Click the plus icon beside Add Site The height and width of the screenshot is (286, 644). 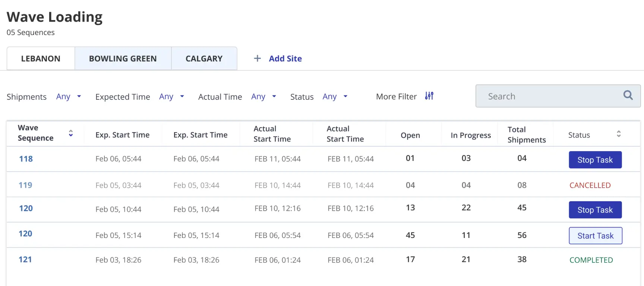[x=257, y=58]
